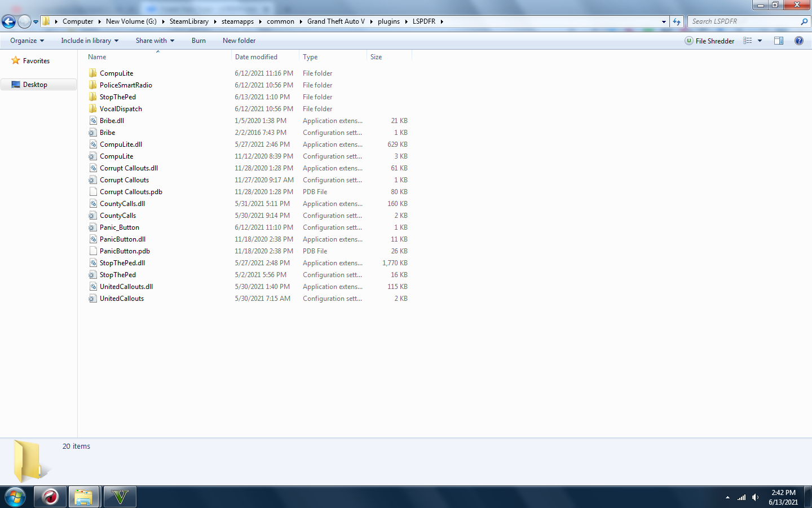Select the CountyCalls.dll file icon
This screenshot has width=812, height=508.
pyautogui.click(x=93, y=204)
